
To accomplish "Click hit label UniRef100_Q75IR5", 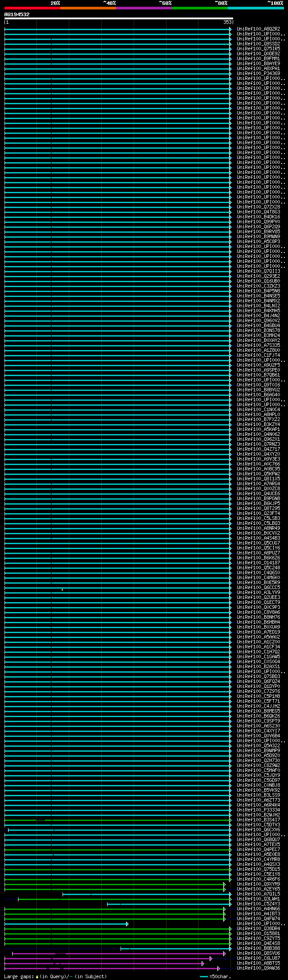I will [258, 49].
